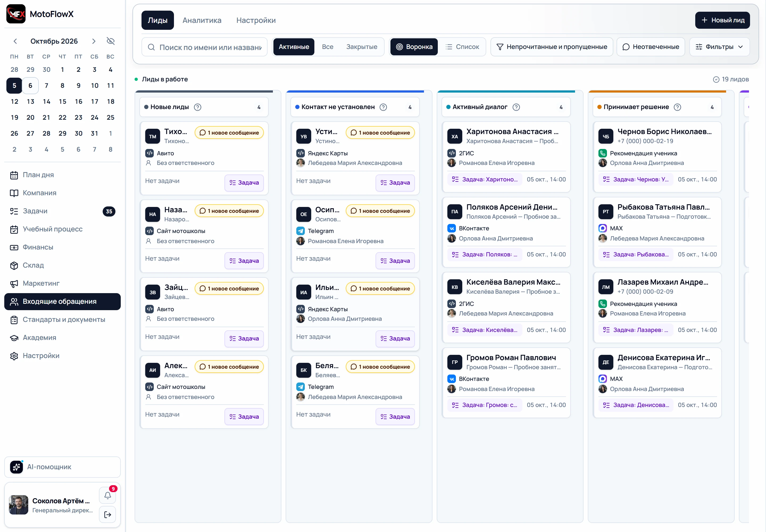Click the help icon next to Принимает решение
766x532 pixels.
(677, 107)
